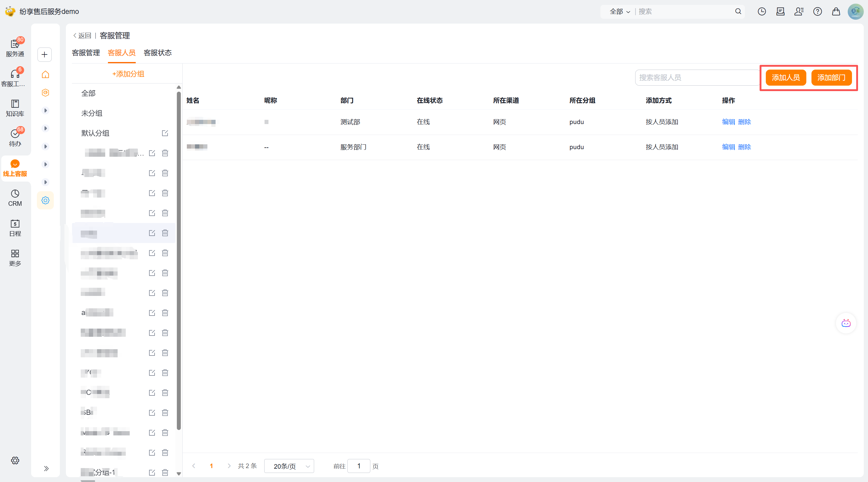Open the 20条/页 page size dropdown

click(x=289, y=466)
